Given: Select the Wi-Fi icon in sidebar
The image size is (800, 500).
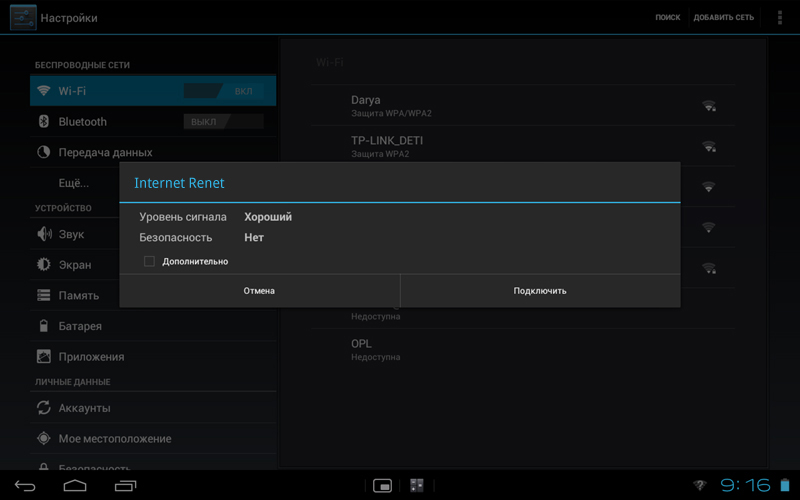Looking at the screenshot, I should pyautogui.click(x=44, y=91).
